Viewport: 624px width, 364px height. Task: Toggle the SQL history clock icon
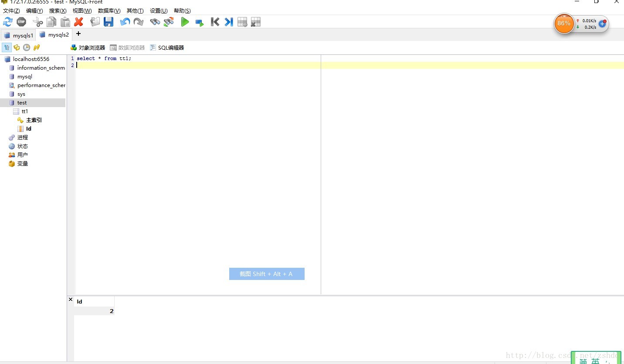pyautogui.click(x=27, y=47)
